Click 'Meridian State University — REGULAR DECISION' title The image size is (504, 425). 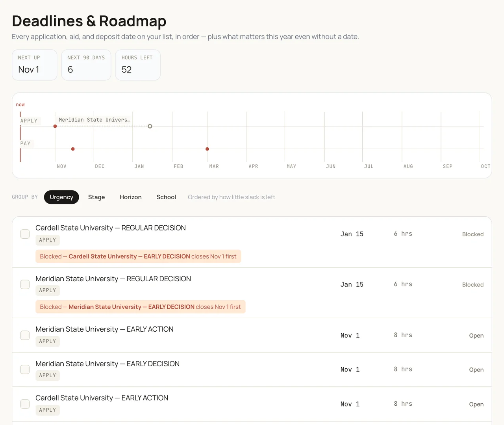pyautogui.click(x=113, y=278)
